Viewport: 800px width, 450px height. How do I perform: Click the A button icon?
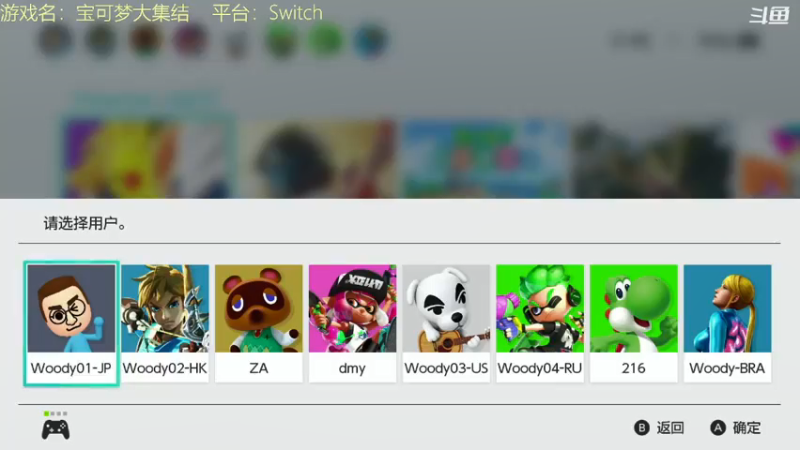718,428
